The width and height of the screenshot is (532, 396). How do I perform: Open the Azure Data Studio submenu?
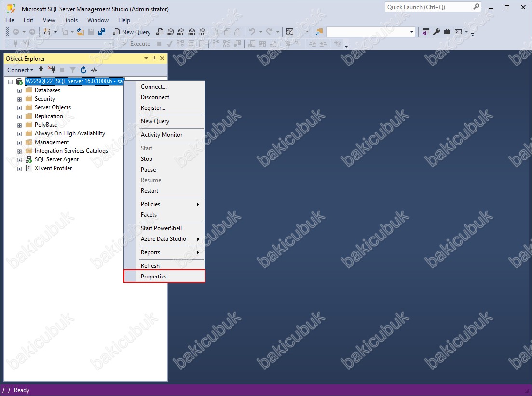[164, 239]
